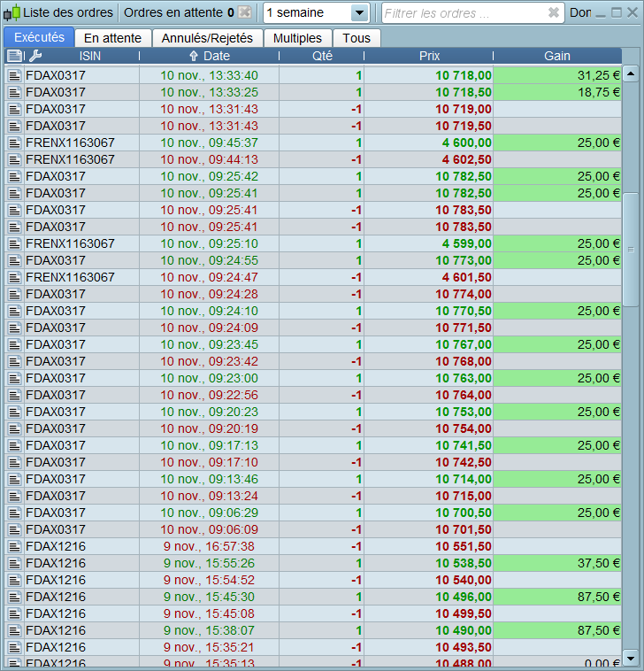
Task: Clear the order filter with the X icon
Action: [554, 13]
